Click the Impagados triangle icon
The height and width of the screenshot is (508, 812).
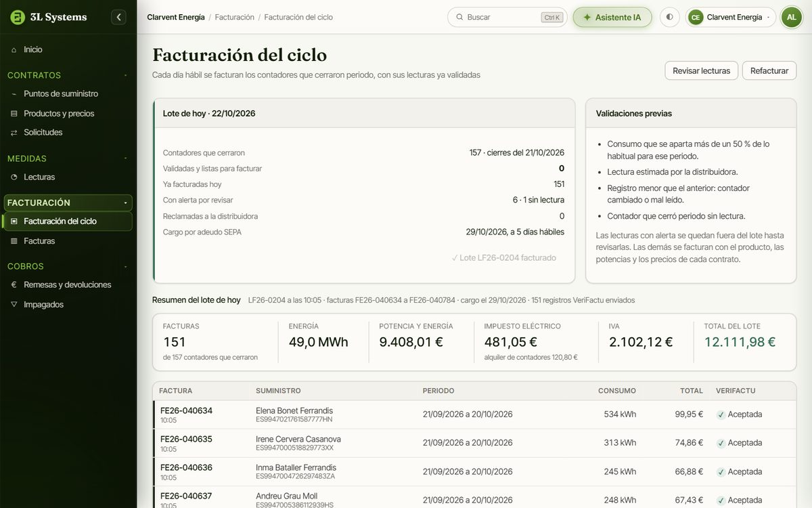point(14,305)
